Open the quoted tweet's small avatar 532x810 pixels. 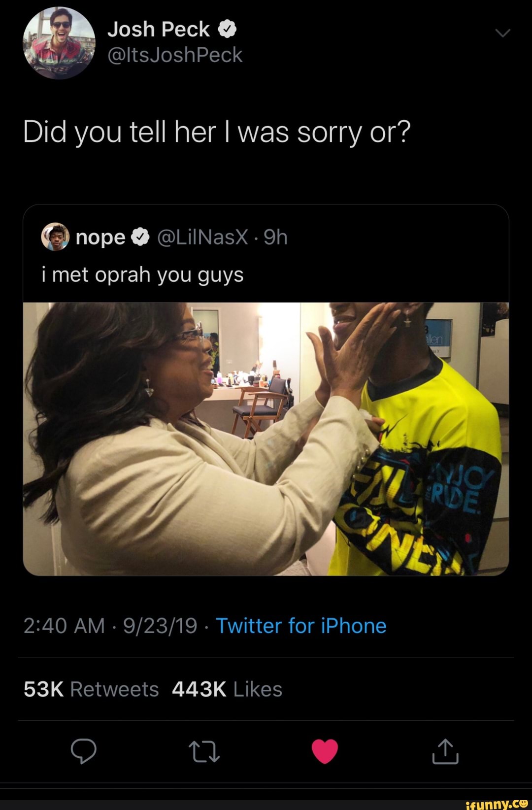click(55, 237)
